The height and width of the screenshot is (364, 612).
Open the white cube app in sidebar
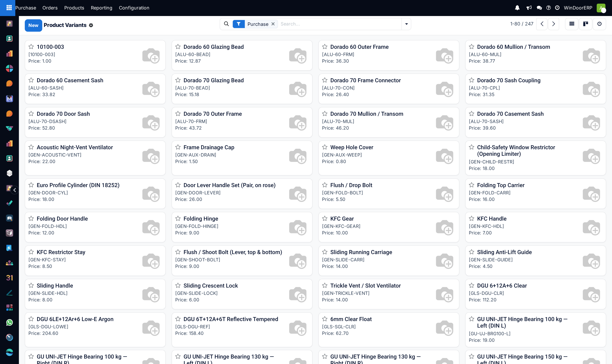[x=9, y=173]
